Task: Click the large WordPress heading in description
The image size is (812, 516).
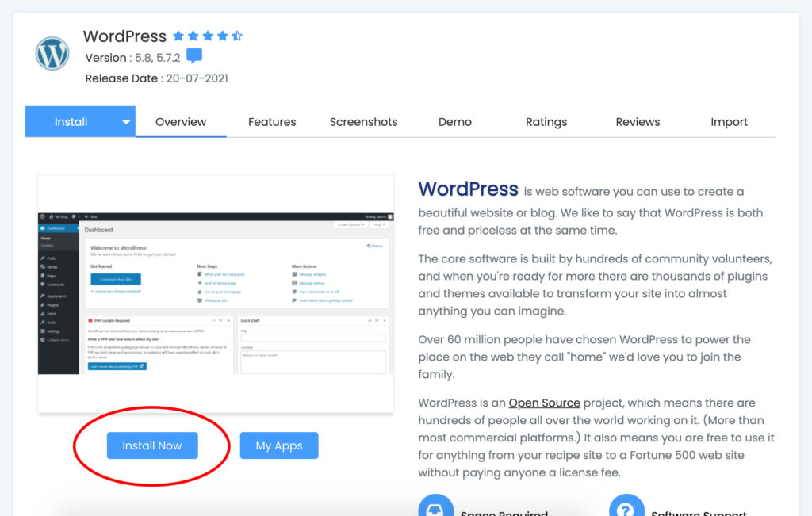Action: [468, 189]
